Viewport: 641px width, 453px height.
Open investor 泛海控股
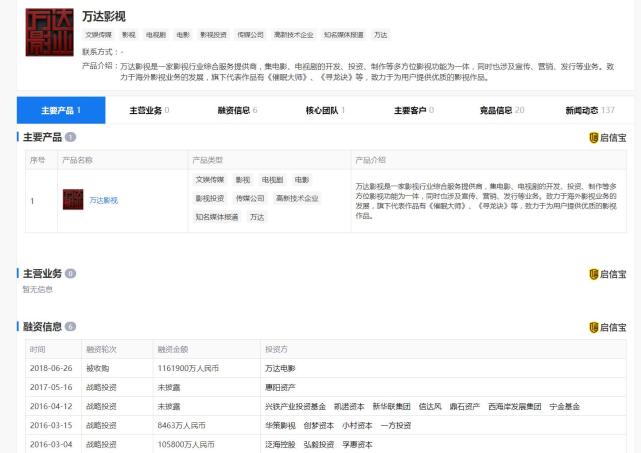[x=280, y=444]
